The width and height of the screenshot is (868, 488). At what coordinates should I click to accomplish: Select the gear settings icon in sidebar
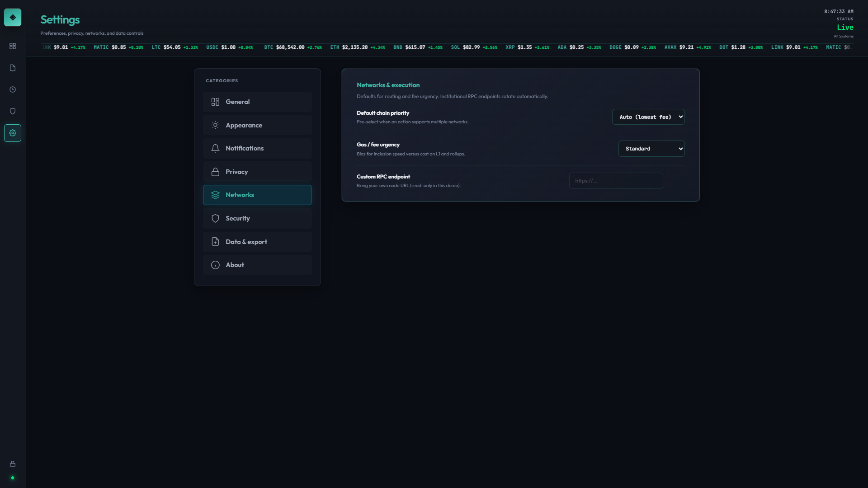pos(12,132)
